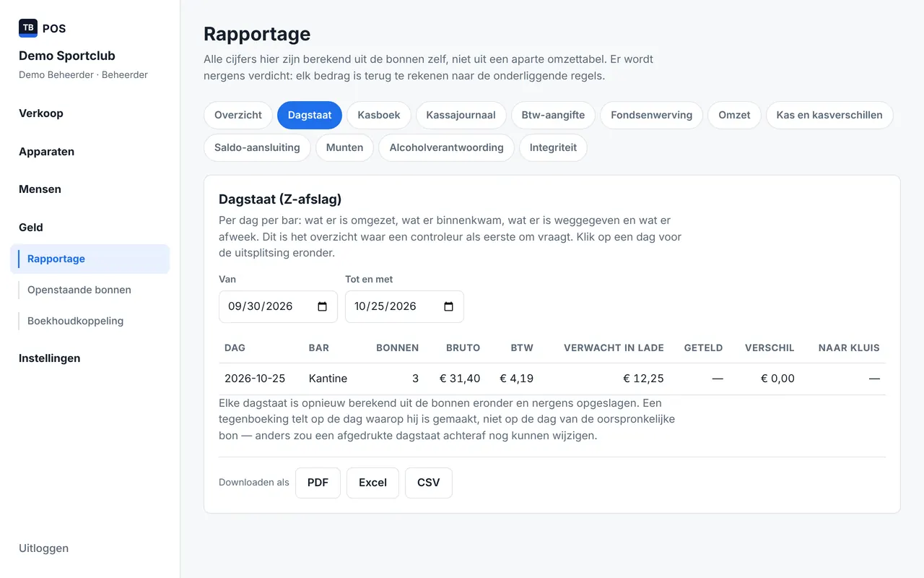Download the report as CSV
The width and height of the screenshot is (924, 578).
[x=428, y=483]
